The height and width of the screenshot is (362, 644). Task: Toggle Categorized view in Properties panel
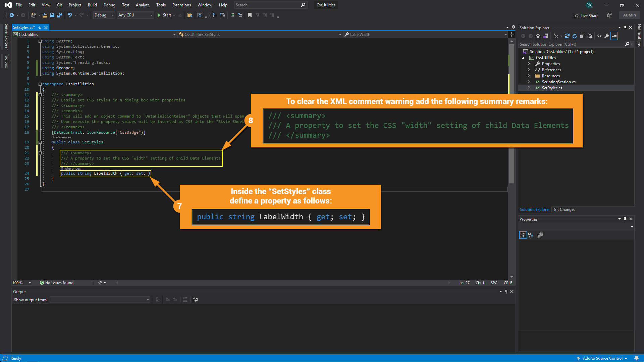523,235
